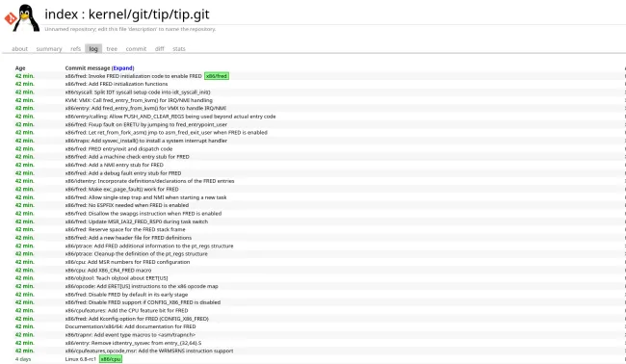626x364 pixels.
Task: Switch to the refs tab
Action: click(x=75, y=49)
